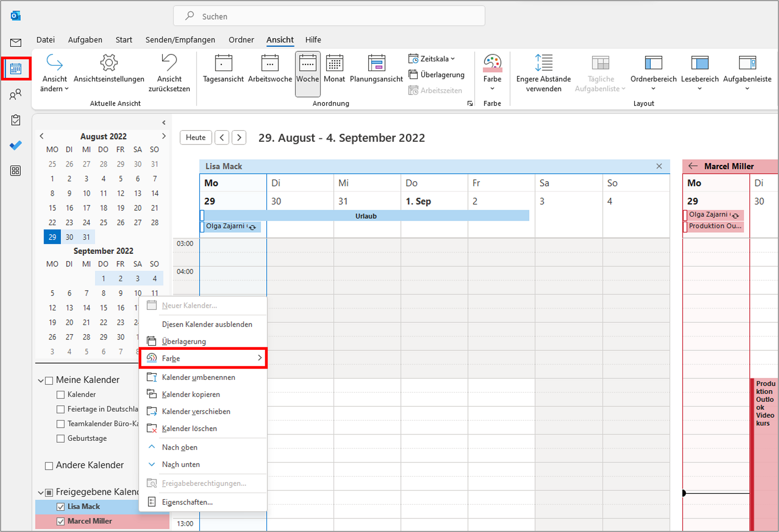Image resolution: width=779 pixels, height=532 pixels.
Task: Choose Diesen Kalender ausblenden
Action: (x=203, y=324)
